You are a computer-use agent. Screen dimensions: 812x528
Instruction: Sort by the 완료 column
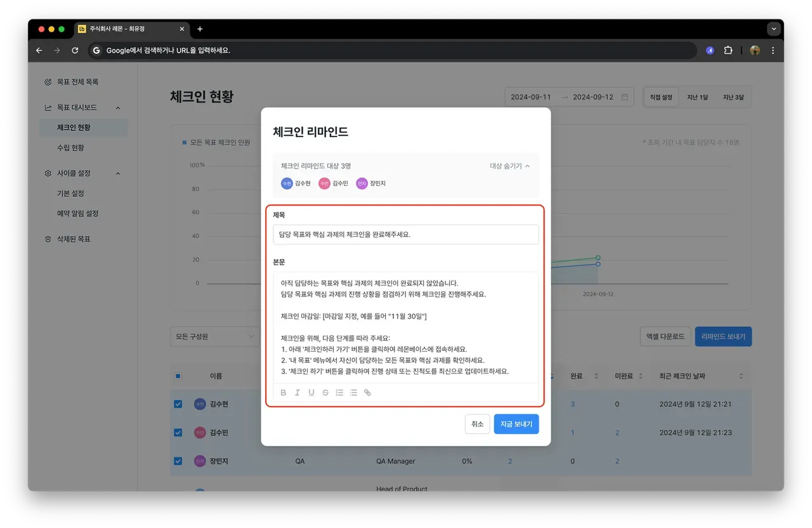pyautogui.click(x=596, y=376)
